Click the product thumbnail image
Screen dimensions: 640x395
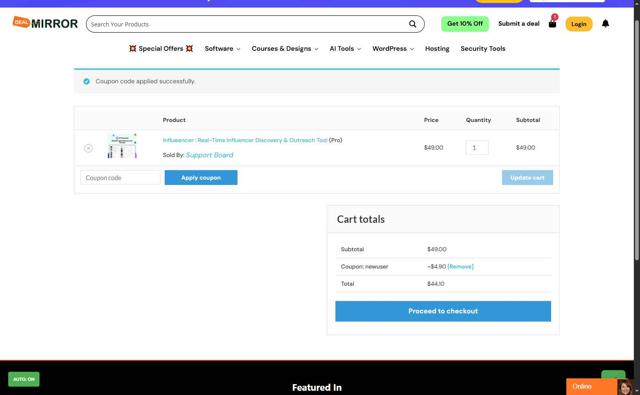[122, 146]
